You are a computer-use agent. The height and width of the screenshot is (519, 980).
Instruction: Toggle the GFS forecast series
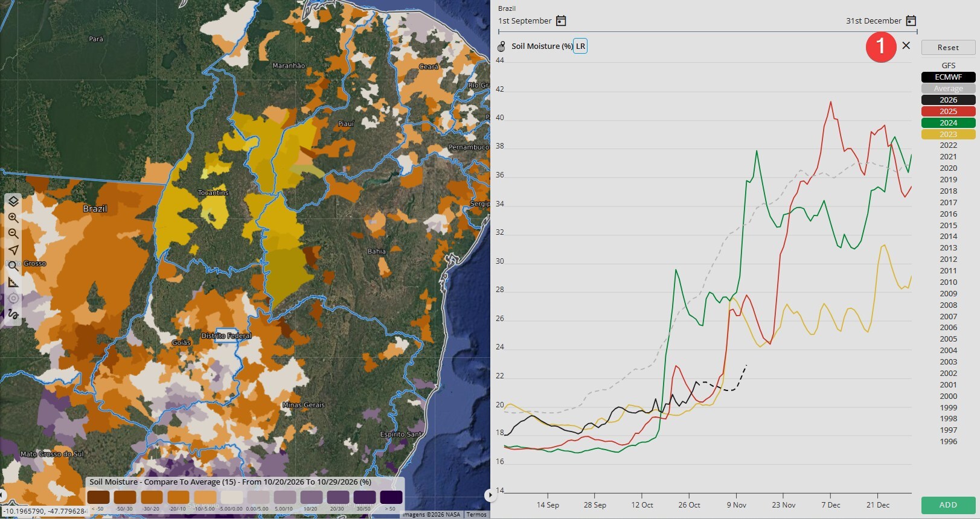click(x=948, y=66)
